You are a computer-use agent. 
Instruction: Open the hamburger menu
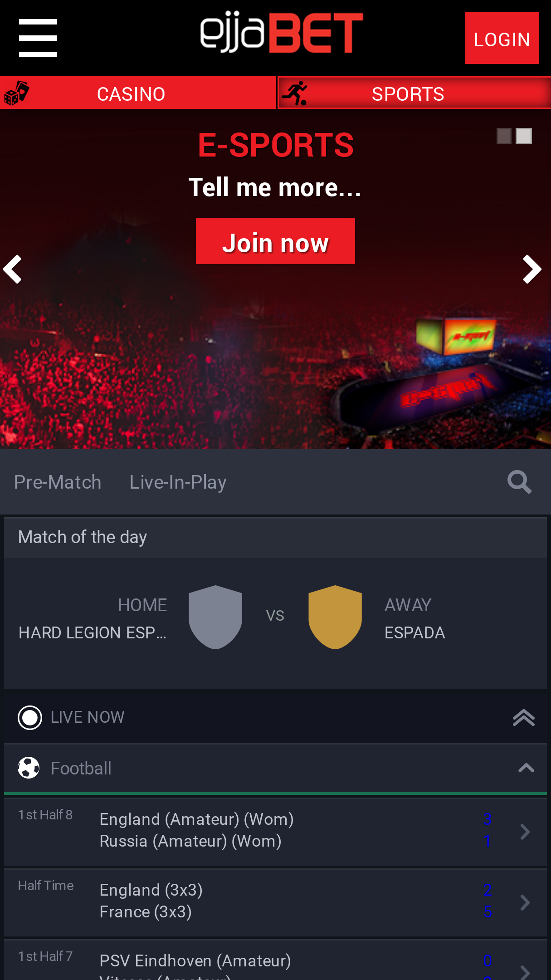38,38
